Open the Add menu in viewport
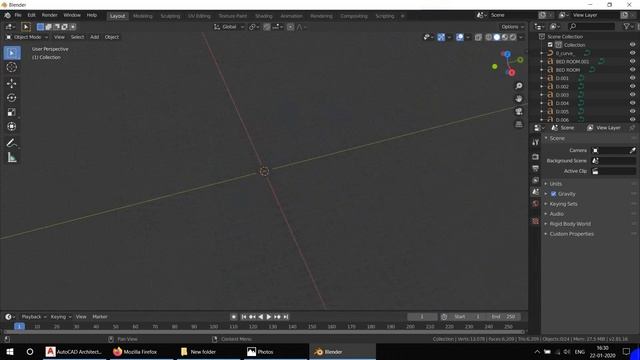This screenshot has height=360, width=640. pos(94,37)
